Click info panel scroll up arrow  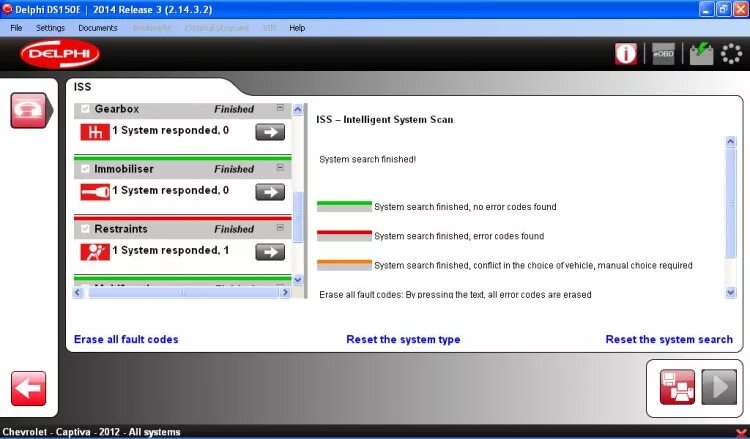[x=730, y=141]
